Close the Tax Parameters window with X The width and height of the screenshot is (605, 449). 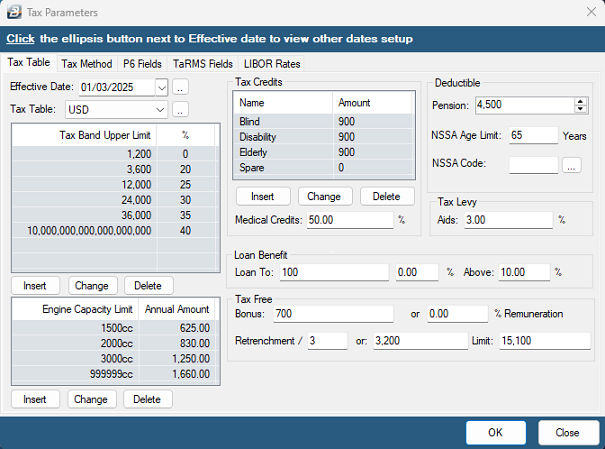click(591, 12)
